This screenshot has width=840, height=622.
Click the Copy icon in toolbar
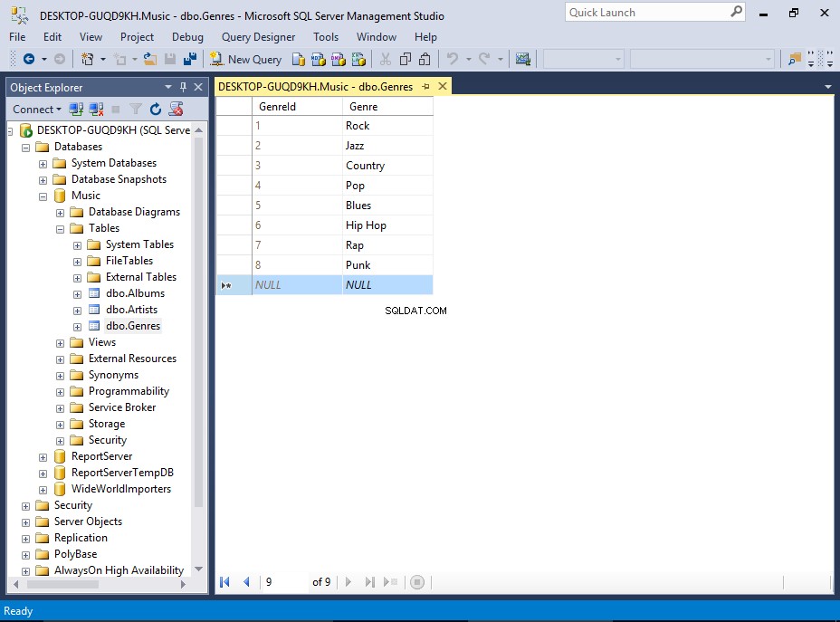click(x=405, y=59)
